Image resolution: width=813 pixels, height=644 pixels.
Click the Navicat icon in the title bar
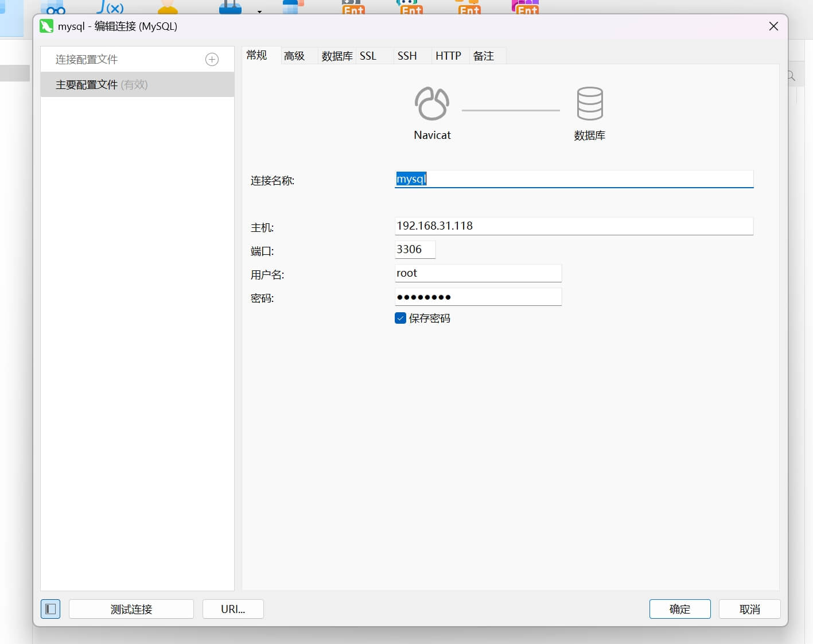click(46, 26)
